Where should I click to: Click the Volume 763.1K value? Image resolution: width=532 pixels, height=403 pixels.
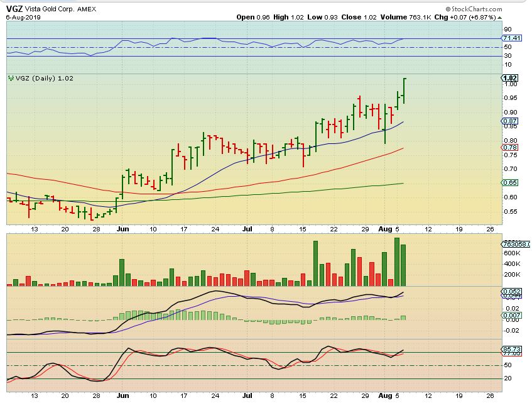406,18
